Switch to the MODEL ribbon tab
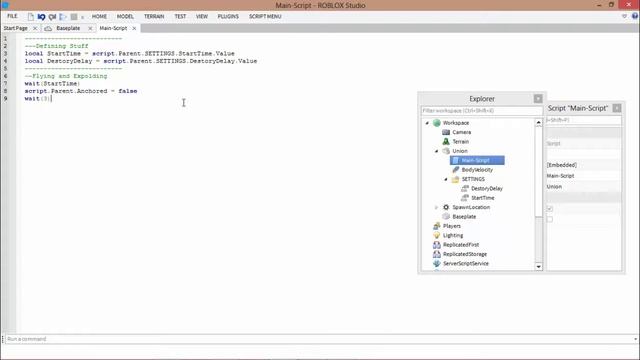 [125, 16]
